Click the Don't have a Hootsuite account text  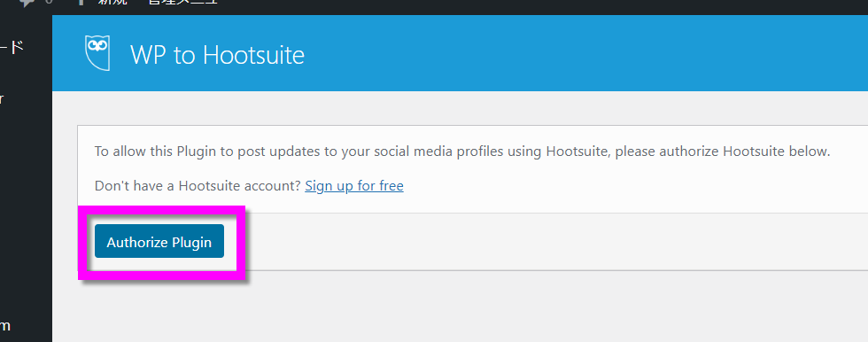(198, 185)
